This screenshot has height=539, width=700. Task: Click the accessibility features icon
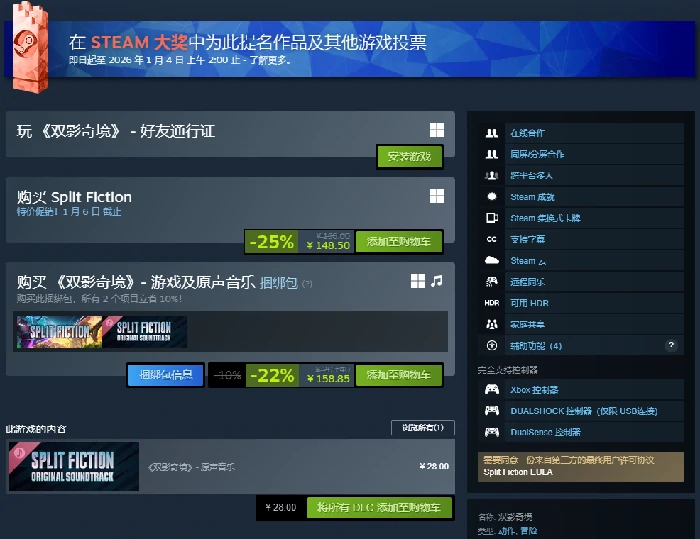(492, 345)
